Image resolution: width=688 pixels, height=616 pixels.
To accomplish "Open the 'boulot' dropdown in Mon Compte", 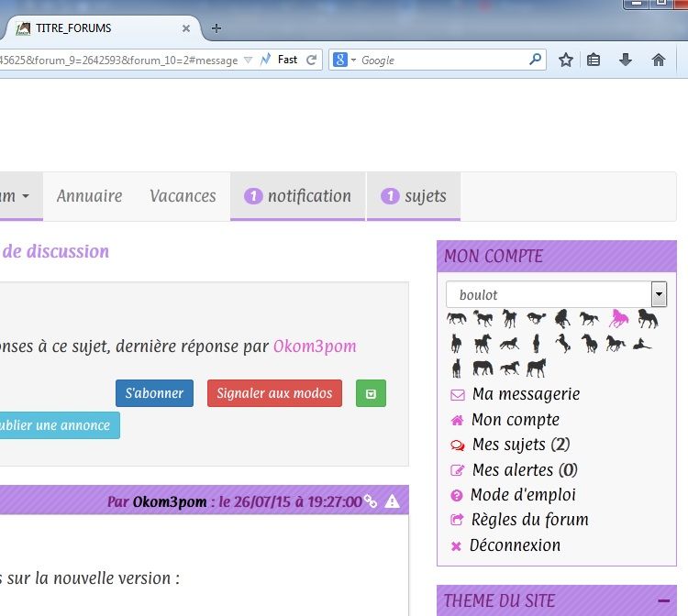I will coord(658,294).
